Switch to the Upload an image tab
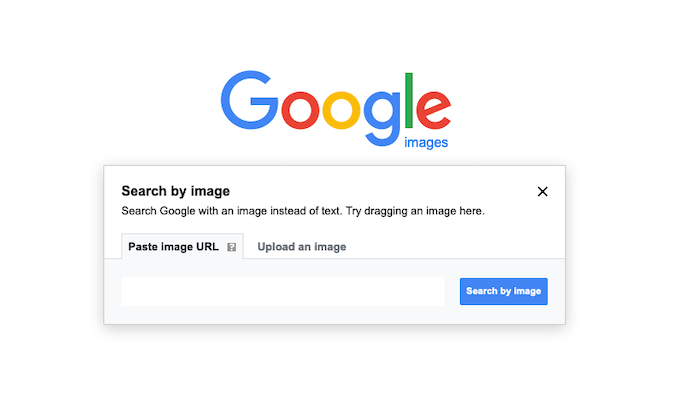The height and width of the screenshot is (401, 700). click(x=302, y=246)
